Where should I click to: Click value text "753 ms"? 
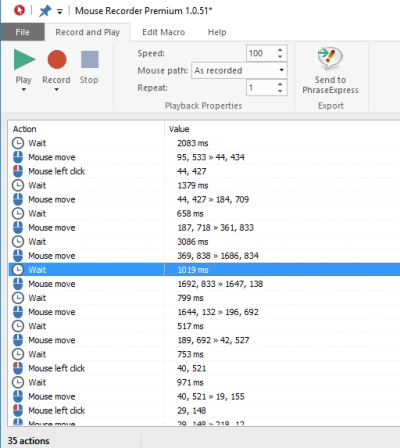[x=190, y=354]
